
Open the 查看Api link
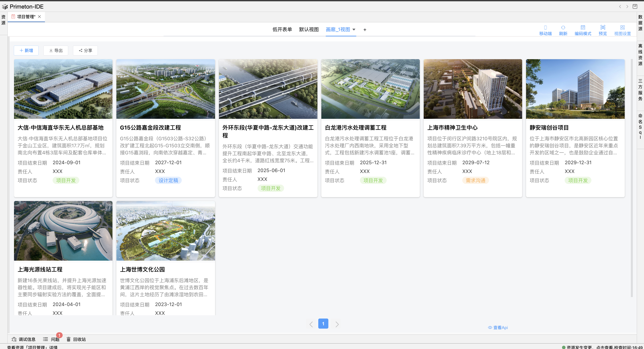pos(498,328)
